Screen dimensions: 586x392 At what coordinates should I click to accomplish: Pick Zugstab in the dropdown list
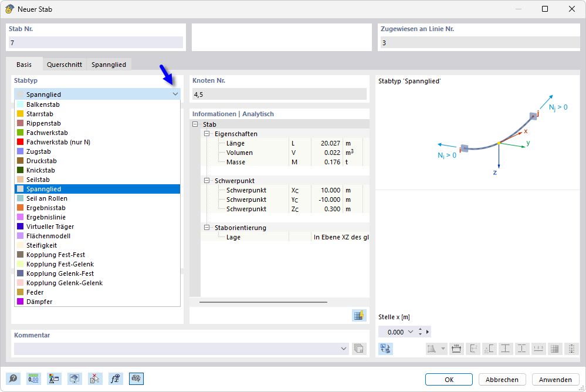point(97,151)
